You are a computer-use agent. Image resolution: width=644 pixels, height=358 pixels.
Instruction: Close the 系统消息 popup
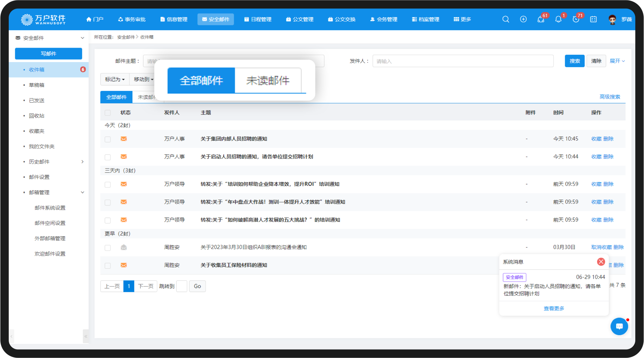[x=601, y=262]
